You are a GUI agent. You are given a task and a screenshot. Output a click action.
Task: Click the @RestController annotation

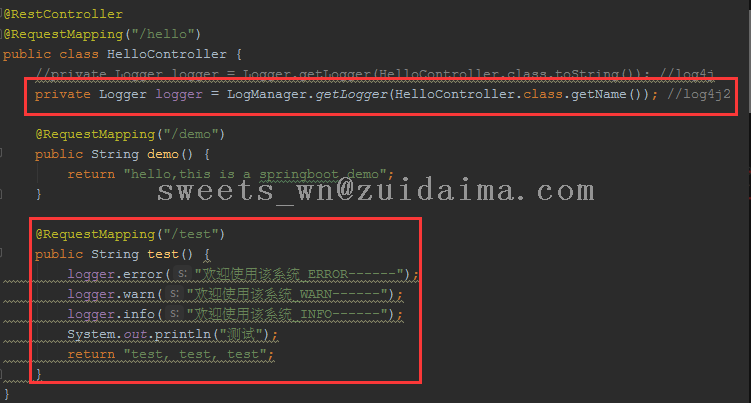pos(63,14)
